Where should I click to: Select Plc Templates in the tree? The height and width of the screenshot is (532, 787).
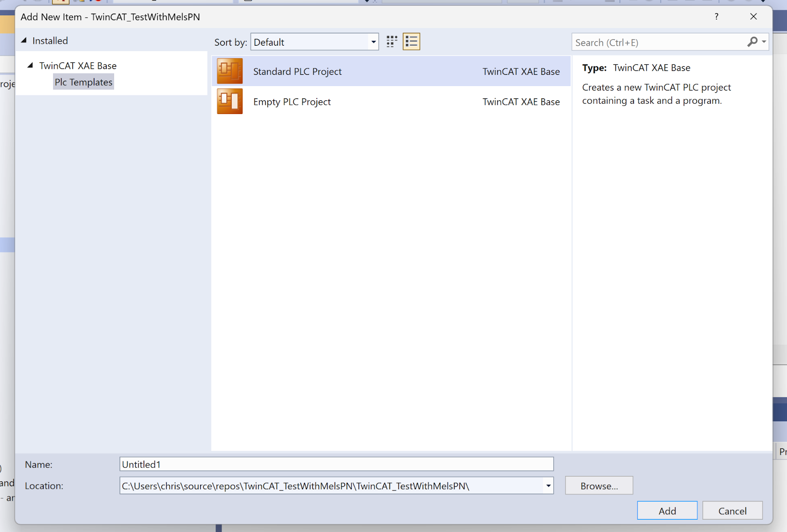(x=84, y=82)
